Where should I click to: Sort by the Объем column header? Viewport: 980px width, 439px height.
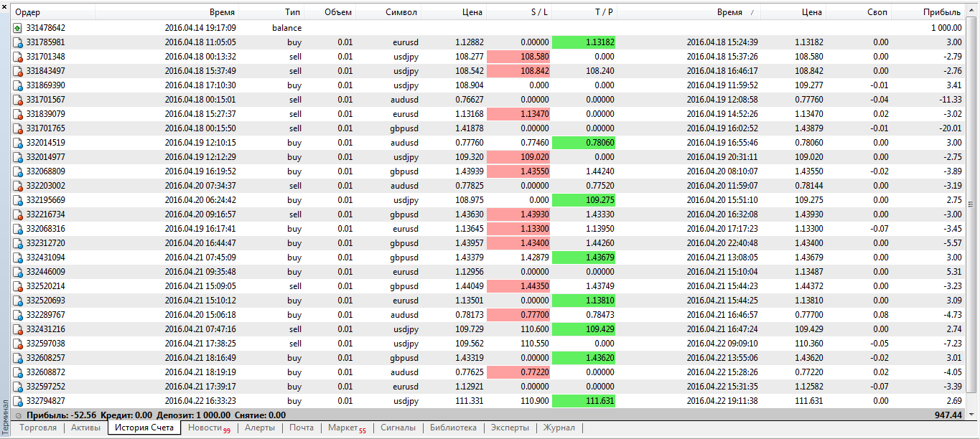(x=330, y=12)
